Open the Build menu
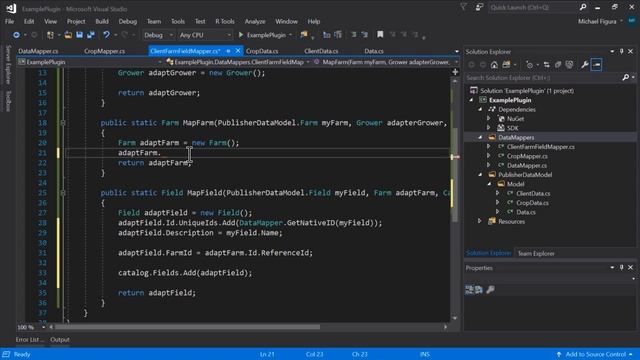The width and height of the screenshot is (640, 360). point(102,21)
